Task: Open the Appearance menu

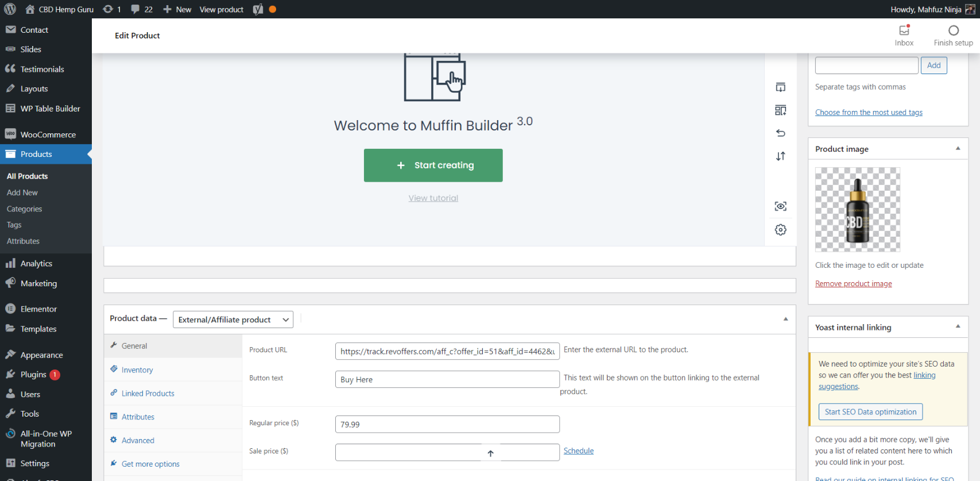Action: click(46, 355)
